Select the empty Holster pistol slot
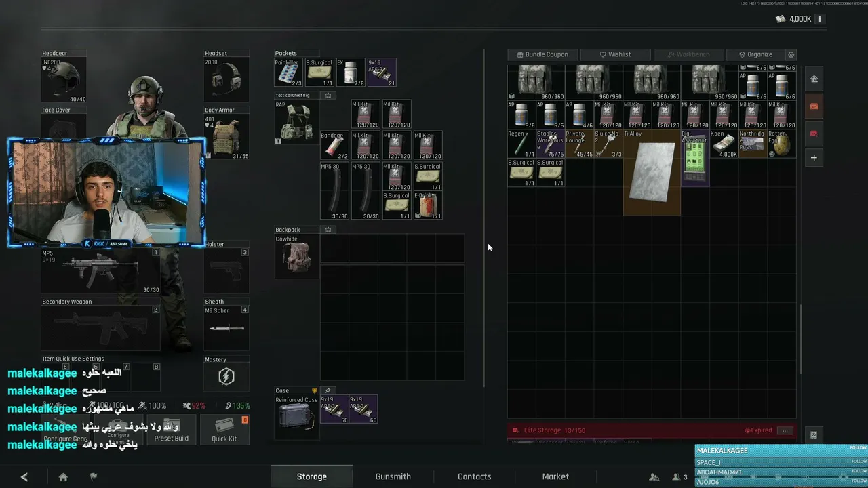This screenshot has height=488, width=868. (226, 271)
